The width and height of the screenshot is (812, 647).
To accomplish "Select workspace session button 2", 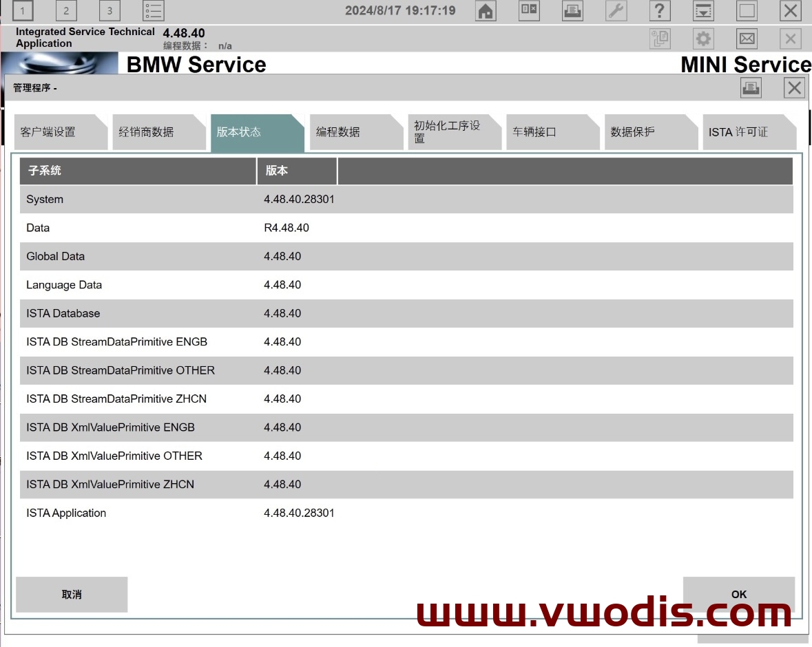I will 66,11.
